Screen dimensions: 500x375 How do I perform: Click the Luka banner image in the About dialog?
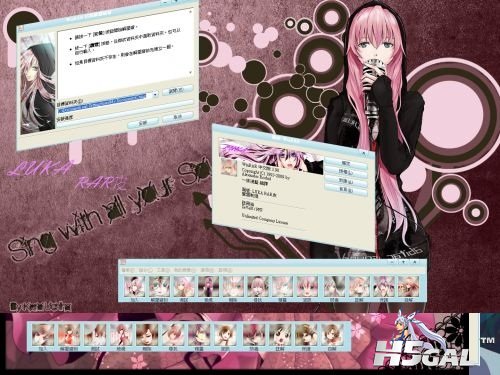[x=271, y=156]
